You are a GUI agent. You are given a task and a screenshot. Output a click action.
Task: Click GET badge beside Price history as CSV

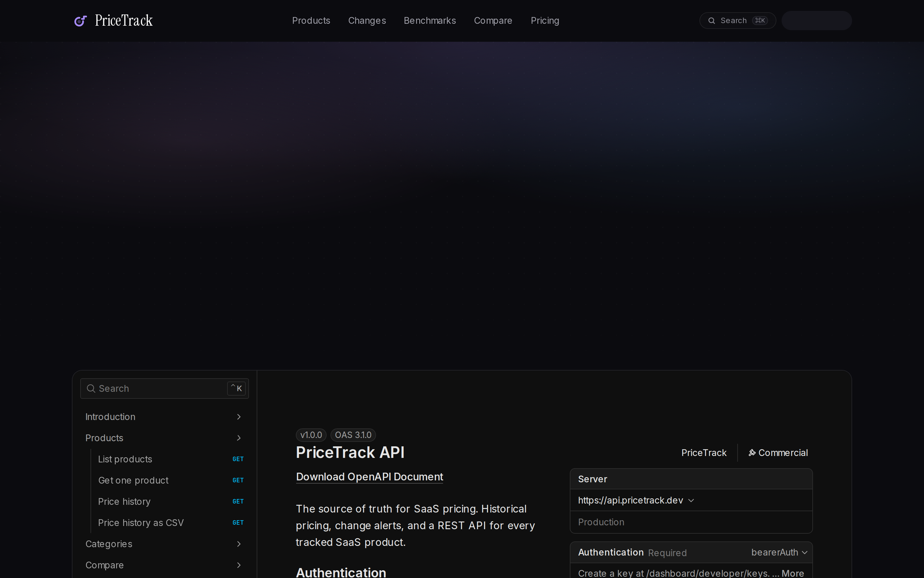(x=238, y=522)
